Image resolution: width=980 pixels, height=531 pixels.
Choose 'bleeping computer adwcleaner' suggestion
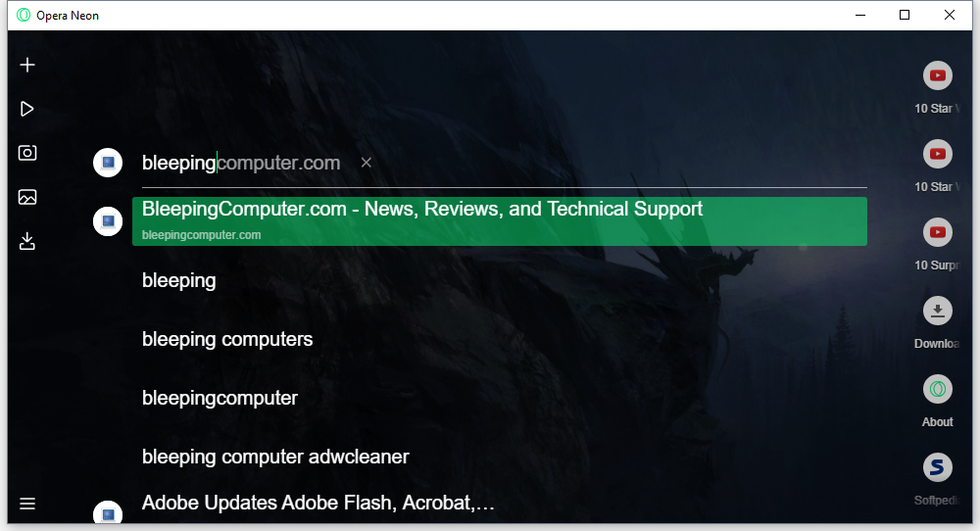(275, 457)
